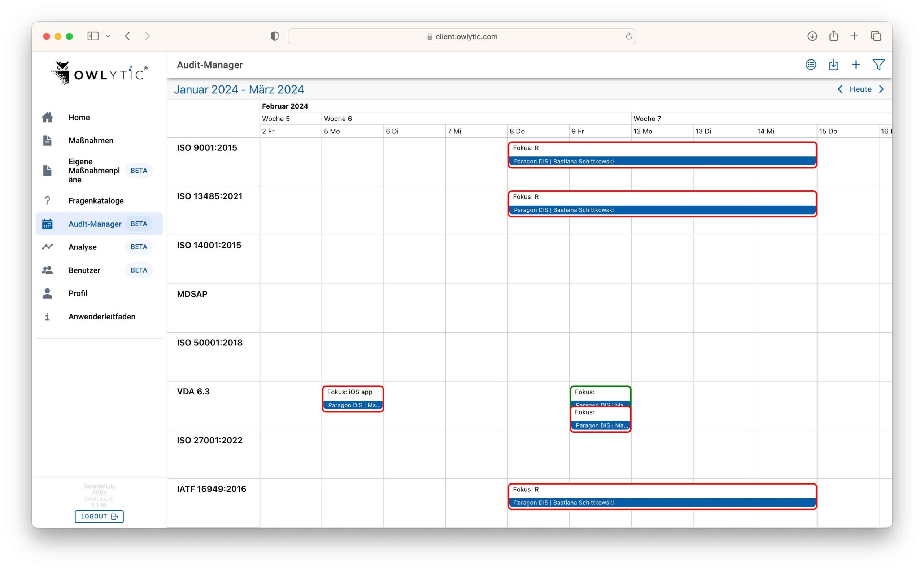
Task: Select Profil in the sidebar
Action: [x=78, y=293]
